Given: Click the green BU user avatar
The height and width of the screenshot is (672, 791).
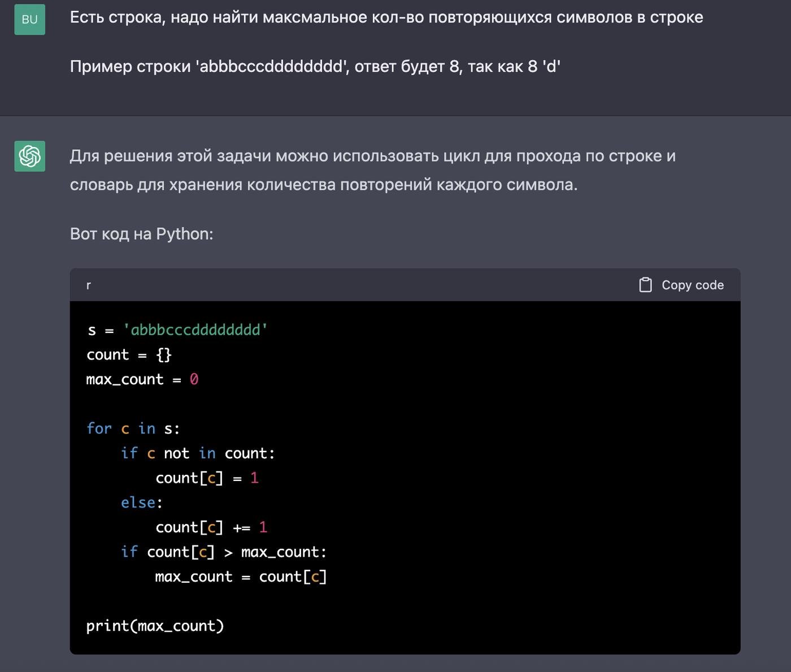Looking at the screenshot, I should pos(29,20).
